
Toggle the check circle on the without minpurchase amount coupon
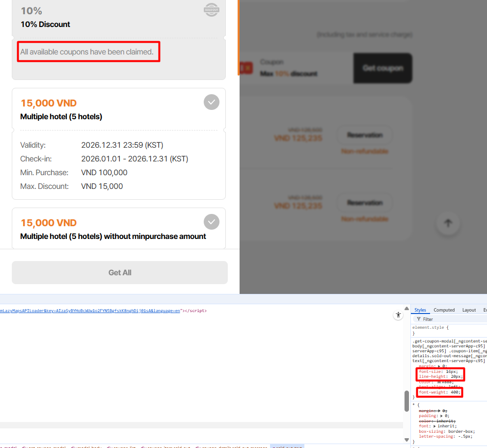212,222
